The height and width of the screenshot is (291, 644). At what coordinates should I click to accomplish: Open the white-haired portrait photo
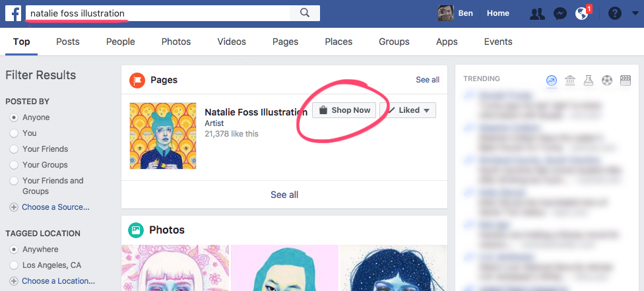pos(176,268)
